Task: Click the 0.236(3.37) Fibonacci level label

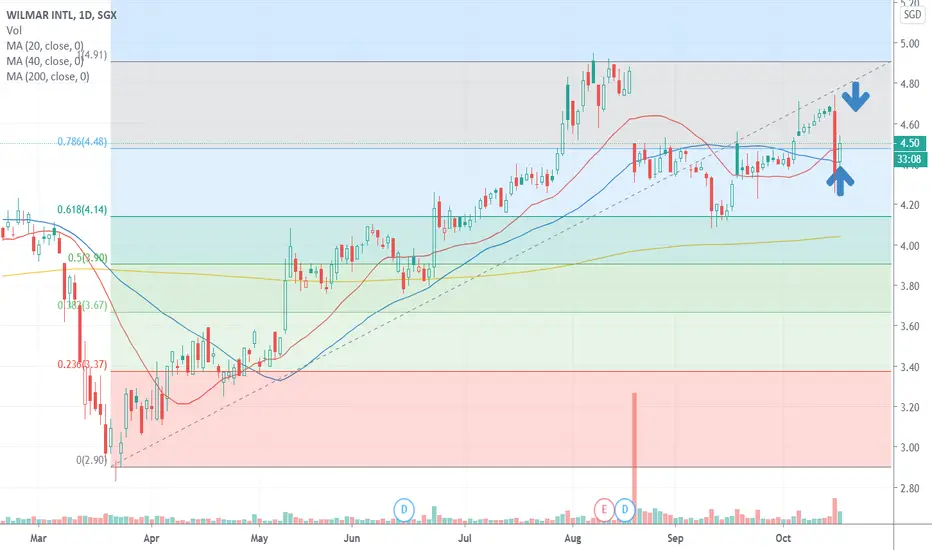Action: 82,364
